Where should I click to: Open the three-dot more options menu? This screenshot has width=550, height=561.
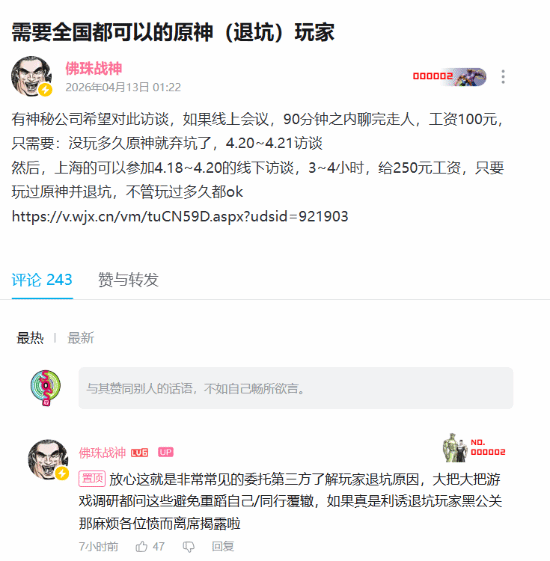coord(503,77)
